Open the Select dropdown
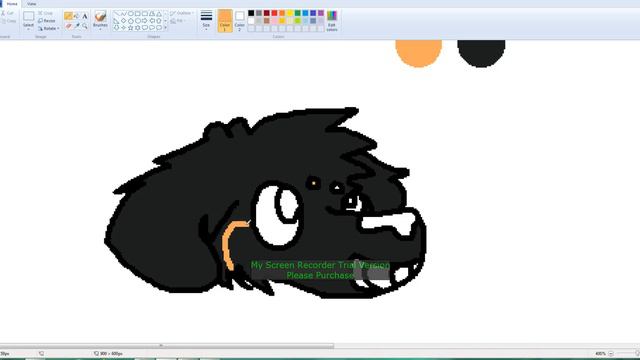Image resolution: width=640 pixels, height=360 pixels. click(x=28, y=27)
